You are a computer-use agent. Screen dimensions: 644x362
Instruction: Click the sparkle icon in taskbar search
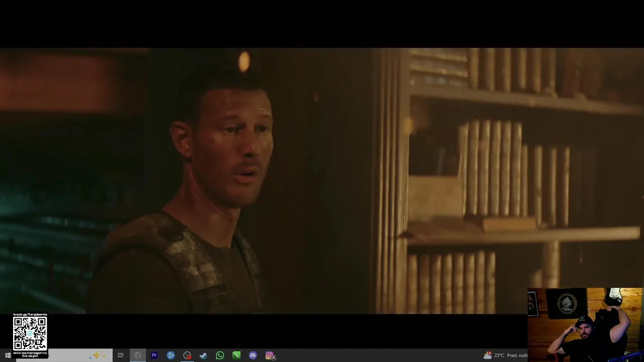coord(97,355)
